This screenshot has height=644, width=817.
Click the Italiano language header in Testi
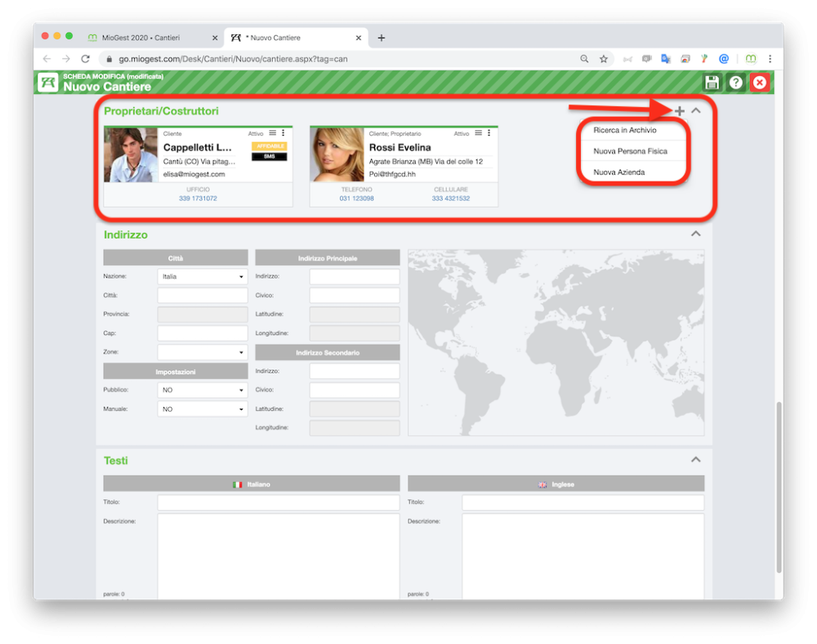click(x=252, y=484)
